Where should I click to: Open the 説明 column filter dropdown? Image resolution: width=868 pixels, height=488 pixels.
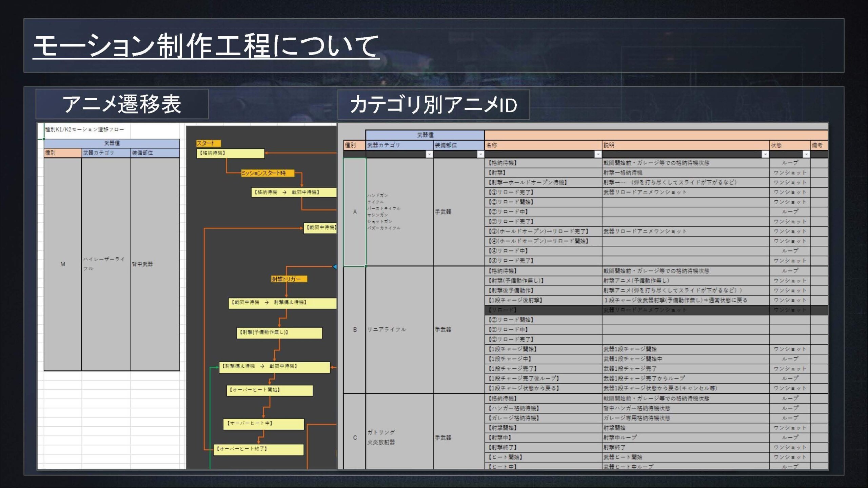(x=765, y=154)
